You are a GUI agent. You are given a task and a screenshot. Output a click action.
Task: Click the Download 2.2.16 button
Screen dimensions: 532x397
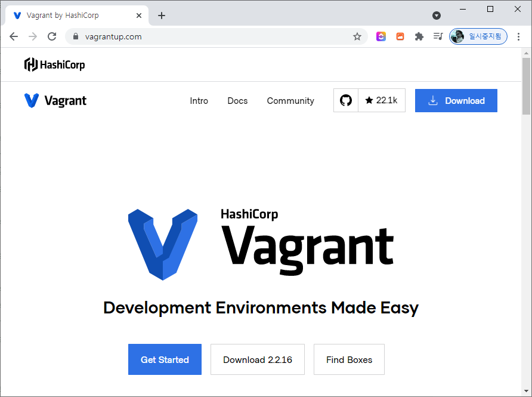[258, 359]
